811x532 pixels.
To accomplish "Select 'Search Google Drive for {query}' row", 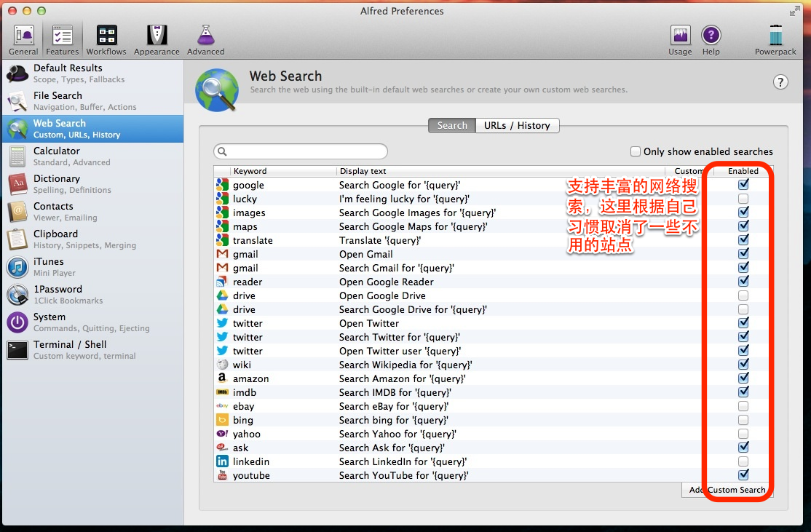I will coord(494,309).
